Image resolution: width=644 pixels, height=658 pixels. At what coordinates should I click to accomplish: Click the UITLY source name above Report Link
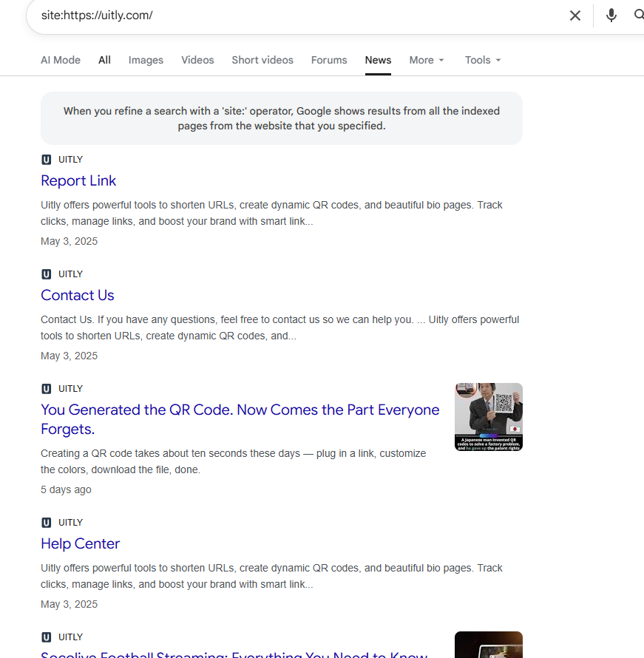[x=70, y=160]
